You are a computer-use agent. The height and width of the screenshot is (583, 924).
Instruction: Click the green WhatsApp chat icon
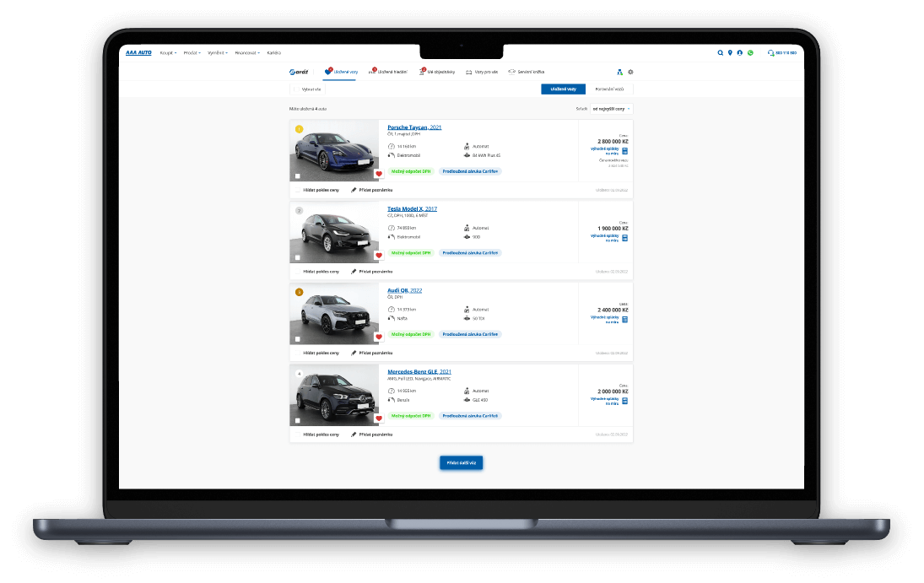click(750, 53)
